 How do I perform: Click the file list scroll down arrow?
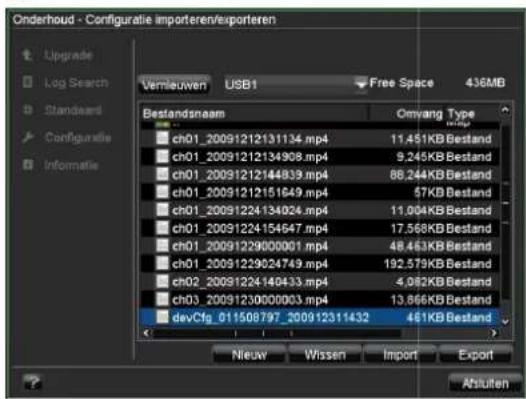tap(505, 321)
